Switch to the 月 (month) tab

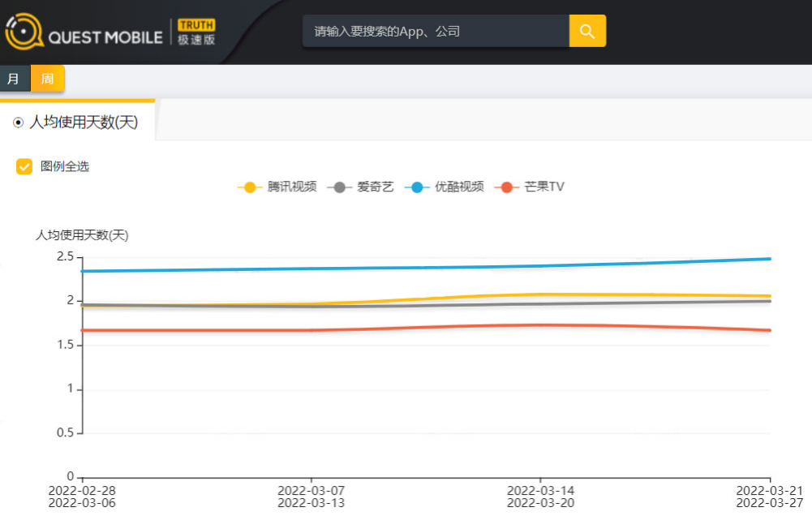tap(15, 78)
